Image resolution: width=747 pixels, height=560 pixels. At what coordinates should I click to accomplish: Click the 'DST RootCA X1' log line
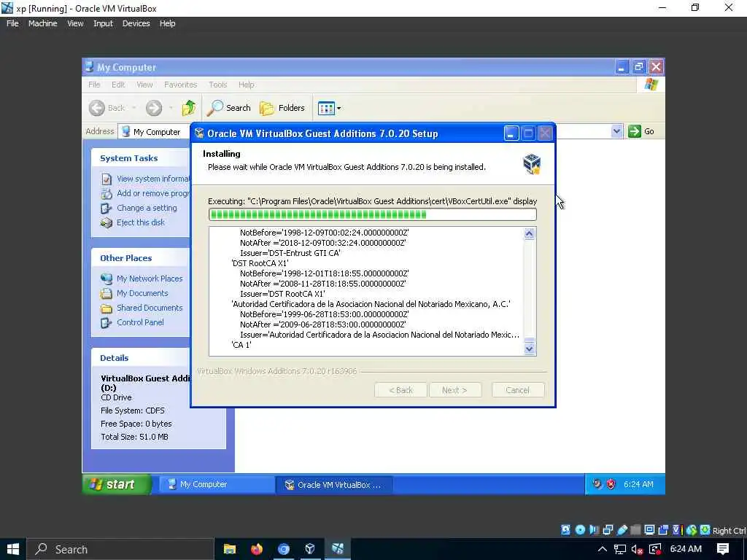pyautogui.click(x=260, y=263)
